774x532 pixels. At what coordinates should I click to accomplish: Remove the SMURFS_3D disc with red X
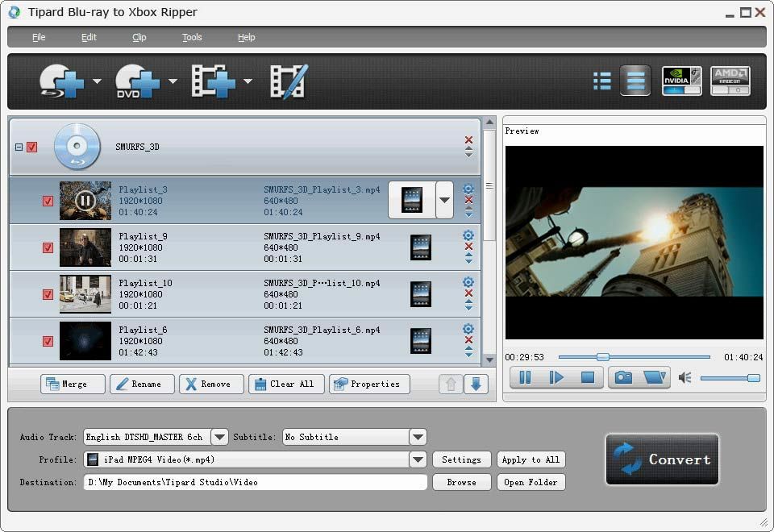coord(468,140)
